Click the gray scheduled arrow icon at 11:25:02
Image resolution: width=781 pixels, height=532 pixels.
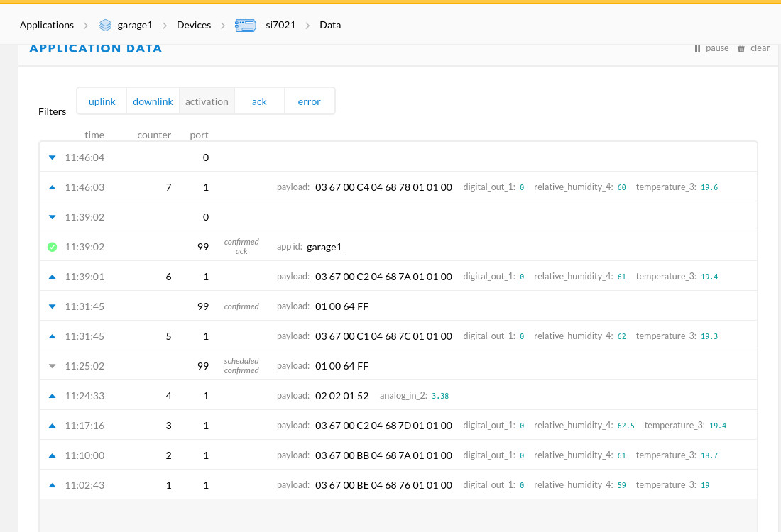click(52, 366)
